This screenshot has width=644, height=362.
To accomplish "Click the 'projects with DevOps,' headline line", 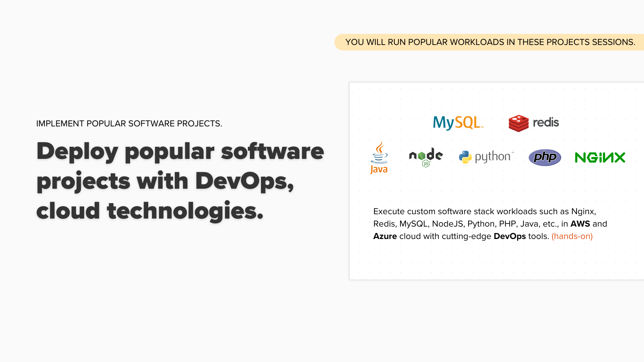I will (165, 181).
